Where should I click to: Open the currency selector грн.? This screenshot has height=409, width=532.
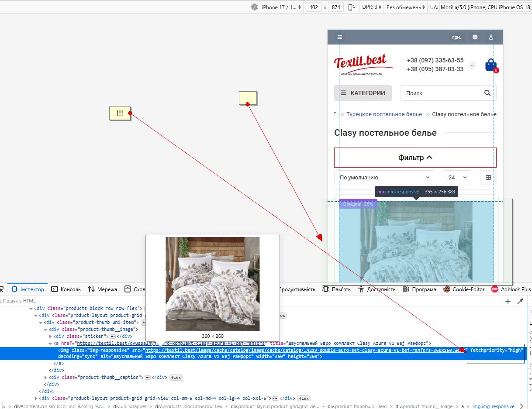point(456,38)
